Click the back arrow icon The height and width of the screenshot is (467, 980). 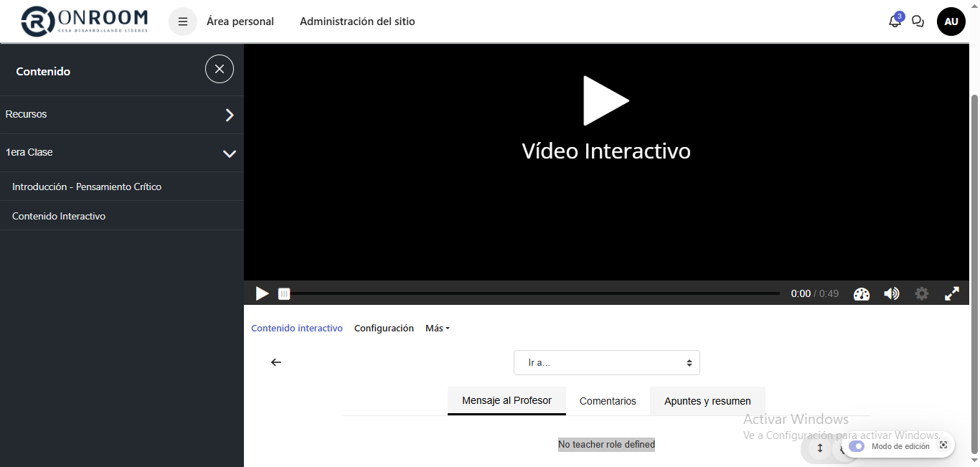tap(276, 362)
